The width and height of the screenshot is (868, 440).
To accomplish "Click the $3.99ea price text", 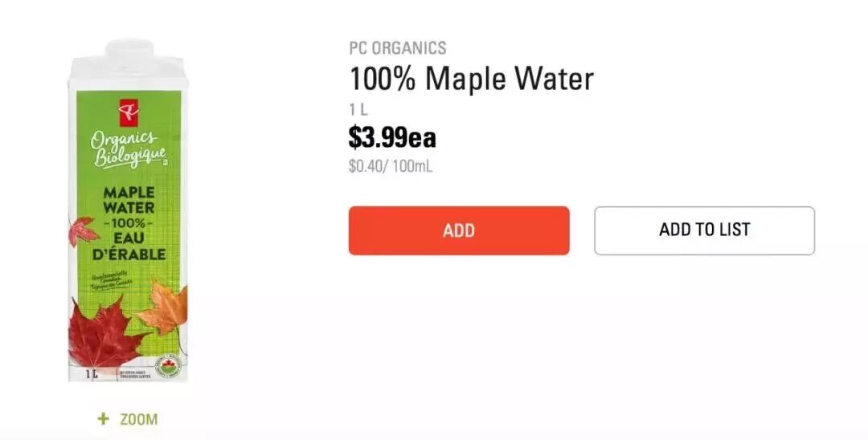I will point(391,138).
